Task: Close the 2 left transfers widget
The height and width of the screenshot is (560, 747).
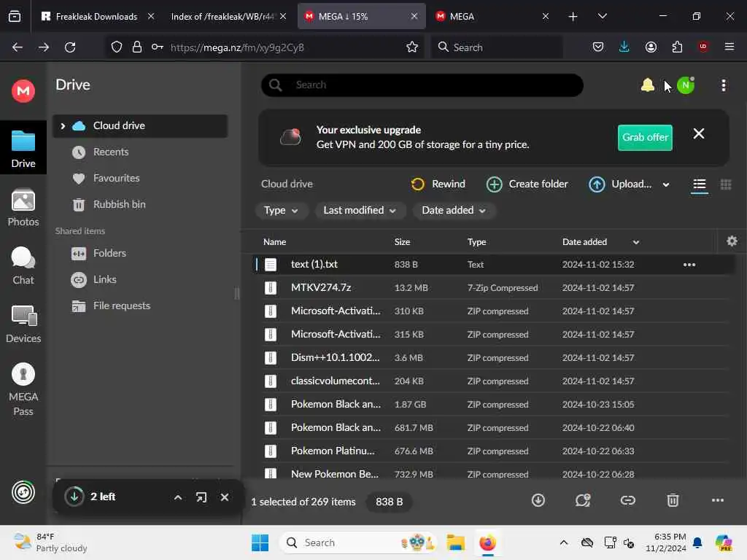Action: 225,497
